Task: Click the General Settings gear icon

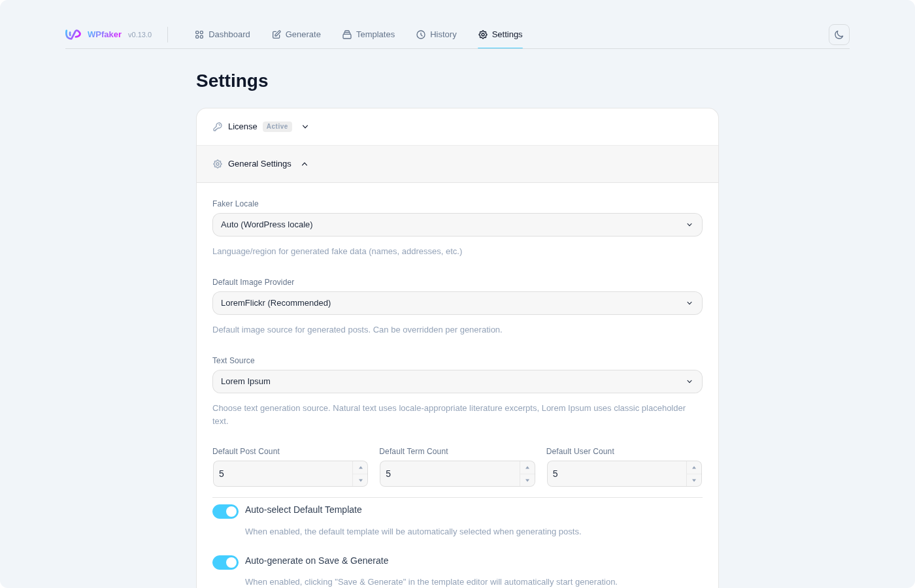Action: [218, 164]
